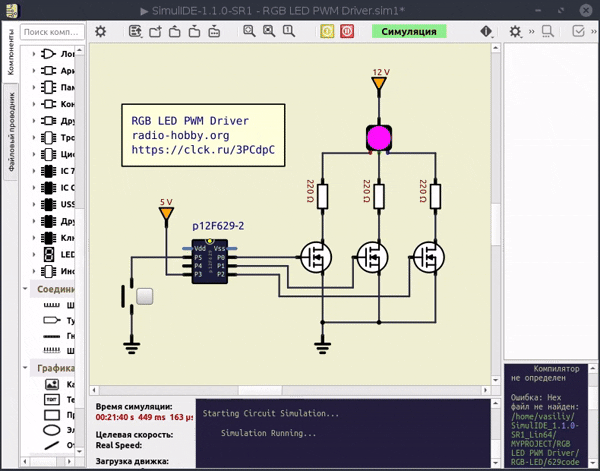Switch to Компоненты vertical tab
Screen dimensions: 600x471
(10, 52)
